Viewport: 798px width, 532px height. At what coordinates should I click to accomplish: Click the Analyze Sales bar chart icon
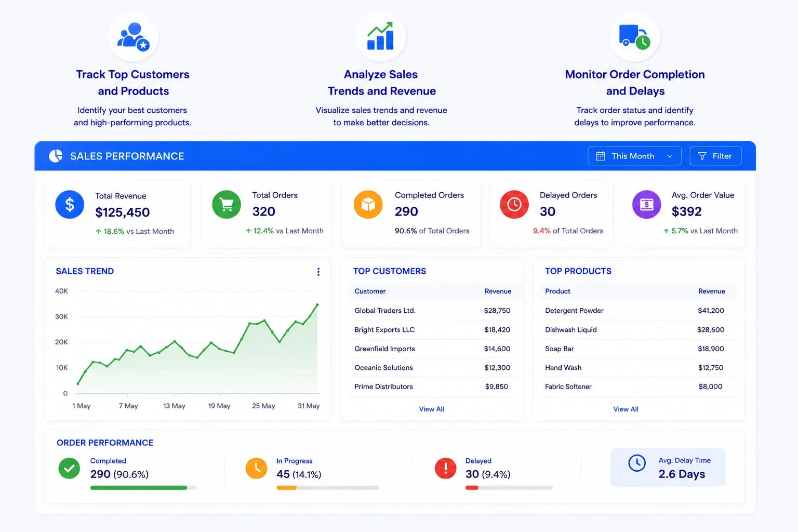click(380, 36)
